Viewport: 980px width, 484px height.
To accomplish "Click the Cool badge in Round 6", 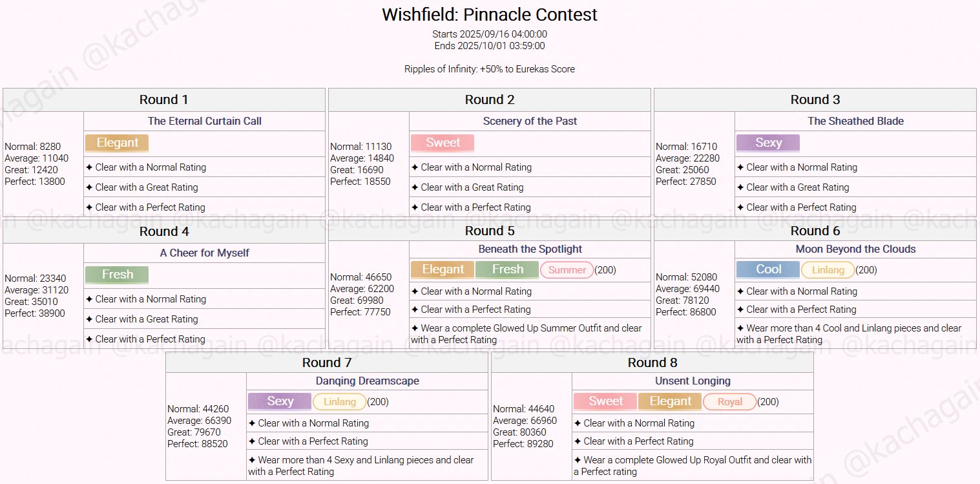I will (x=768, y=269).
